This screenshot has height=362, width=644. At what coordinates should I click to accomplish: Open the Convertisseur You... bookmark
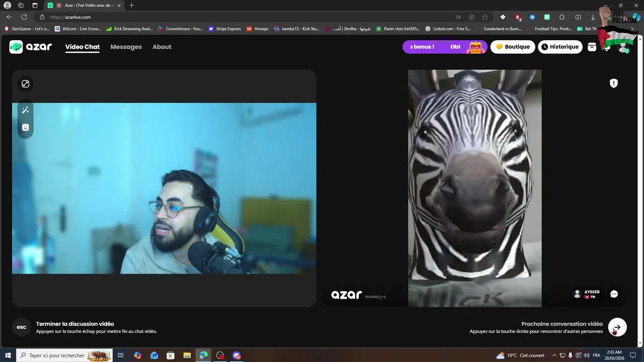[180, 29]
